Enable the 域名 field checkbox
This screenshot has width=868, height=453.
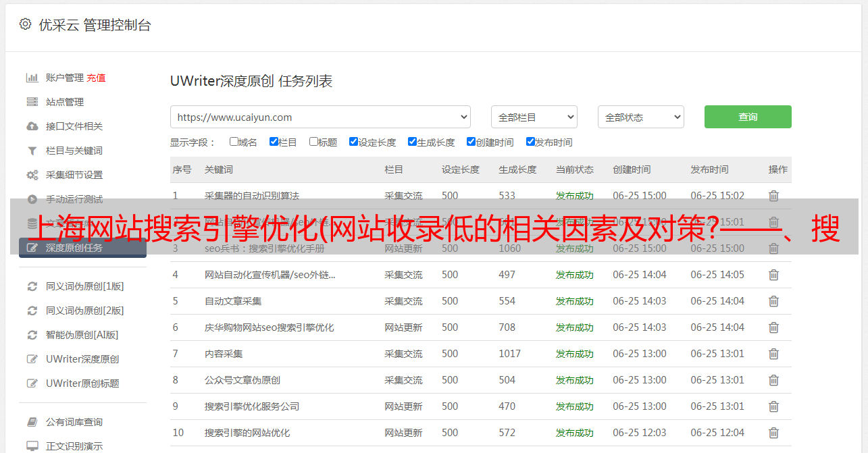click(x=234, y=142)
